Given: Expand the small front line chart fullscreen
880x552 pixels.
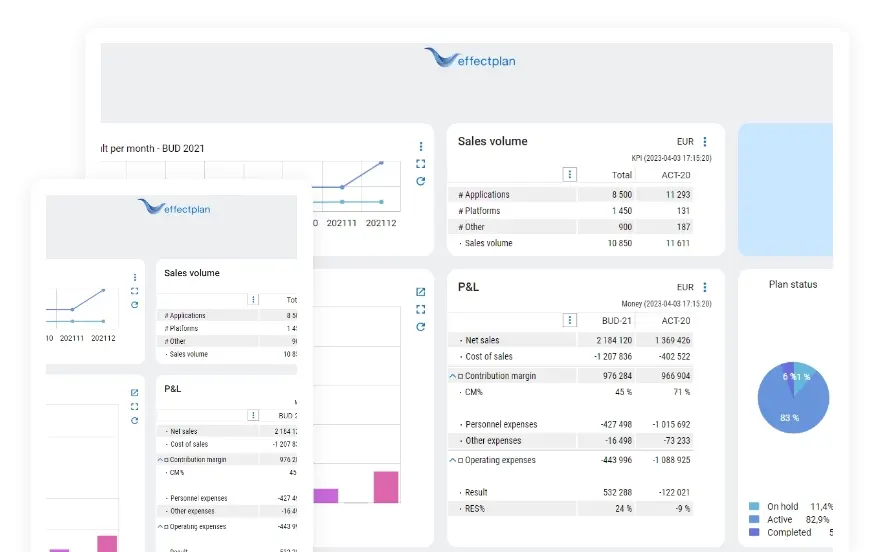Looking at the screenshot, I should pos(135,291).
